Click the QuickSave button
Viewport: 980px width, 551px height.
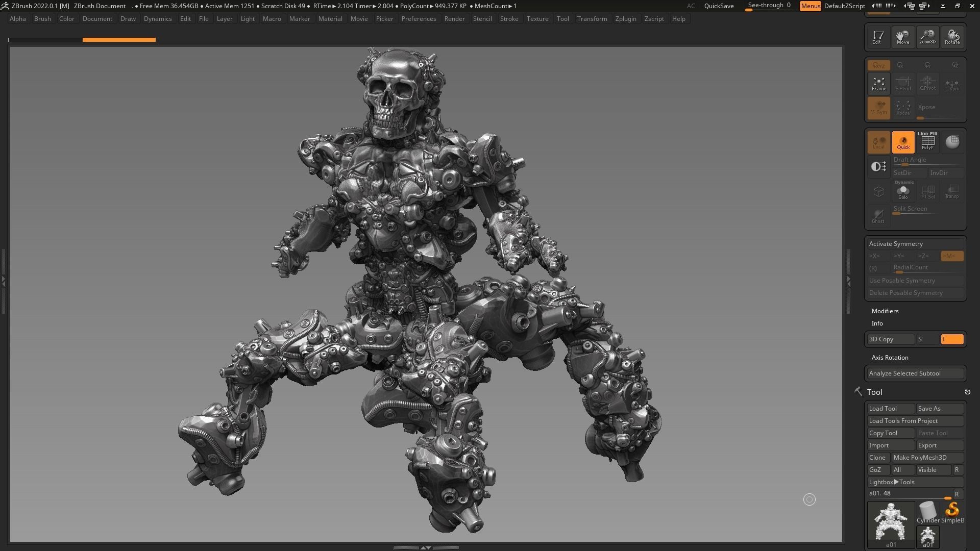[719, 6]
